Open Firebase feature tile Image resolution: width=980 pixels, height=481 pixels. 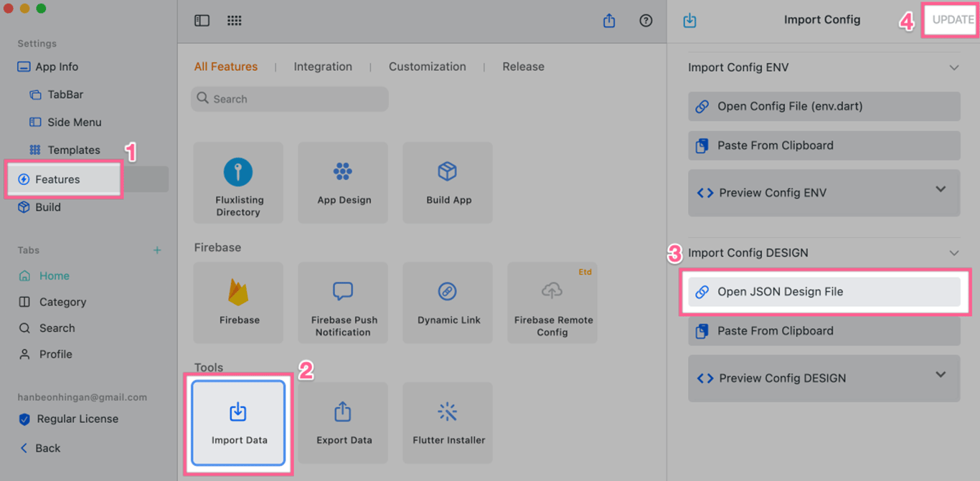coord(238,303)
